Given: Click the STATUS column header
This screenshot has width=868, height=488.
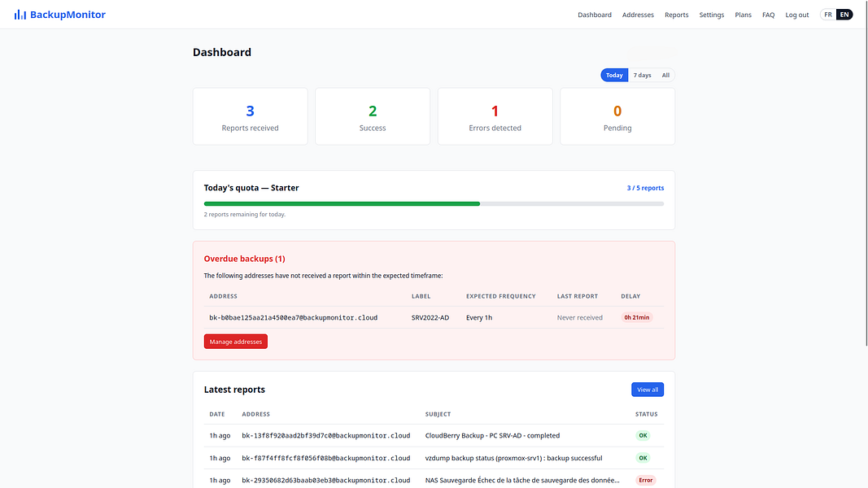Looking at the screenshot, I should coord(647,415).
